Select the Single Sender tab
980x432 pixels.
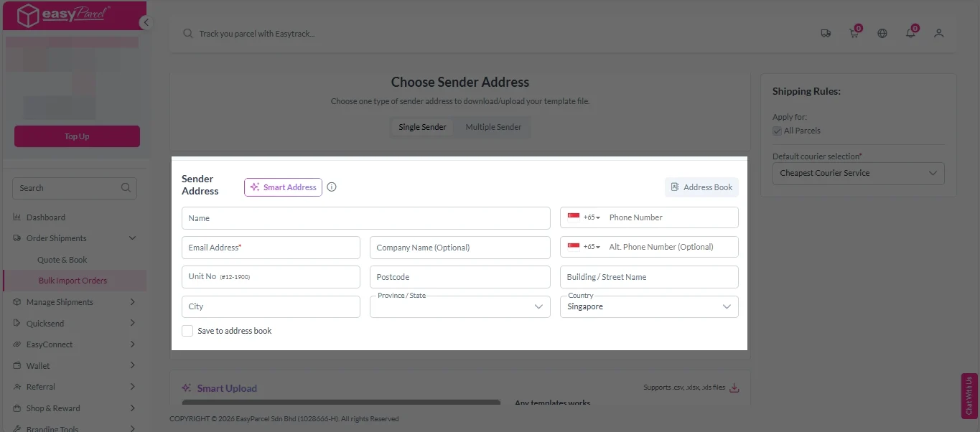(422, 127)
